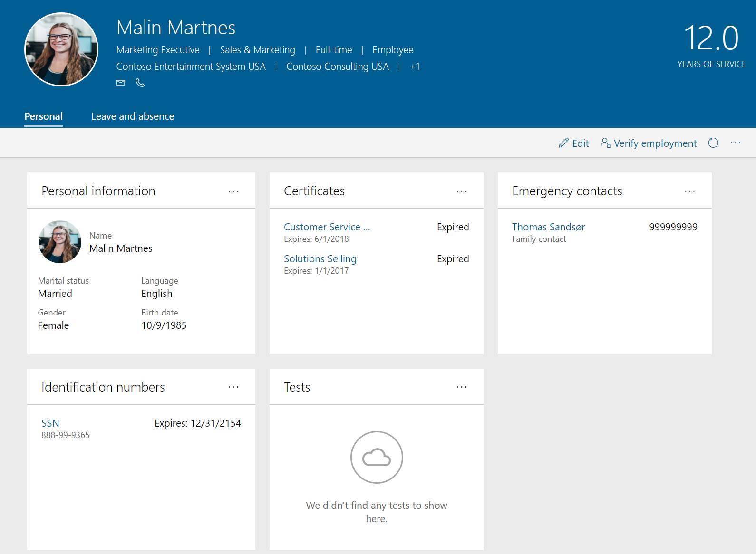The height and width of the screenshot is (554, 756).
Task: Open the Customer Service certificate link
Action: point(326,227)
